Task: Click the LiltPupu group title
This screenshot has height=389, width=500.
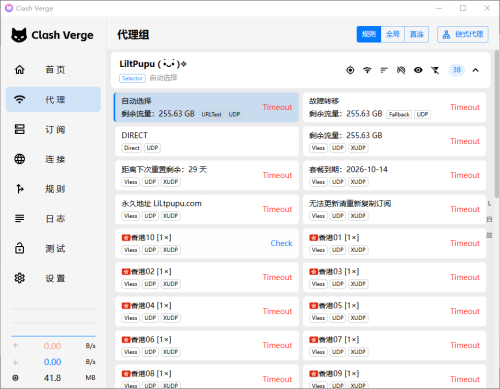Action: [x=153, y=64]
